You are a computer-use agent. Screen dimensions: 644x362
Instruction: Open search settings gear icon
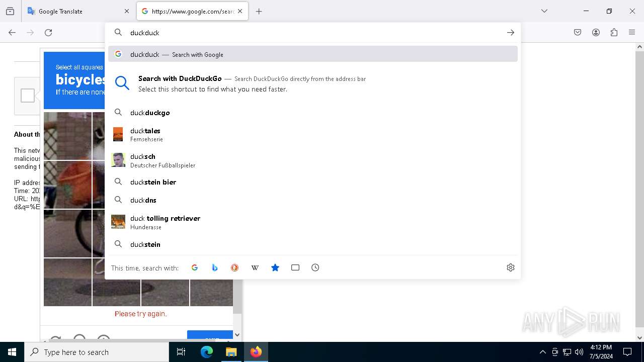click(511, 267)
